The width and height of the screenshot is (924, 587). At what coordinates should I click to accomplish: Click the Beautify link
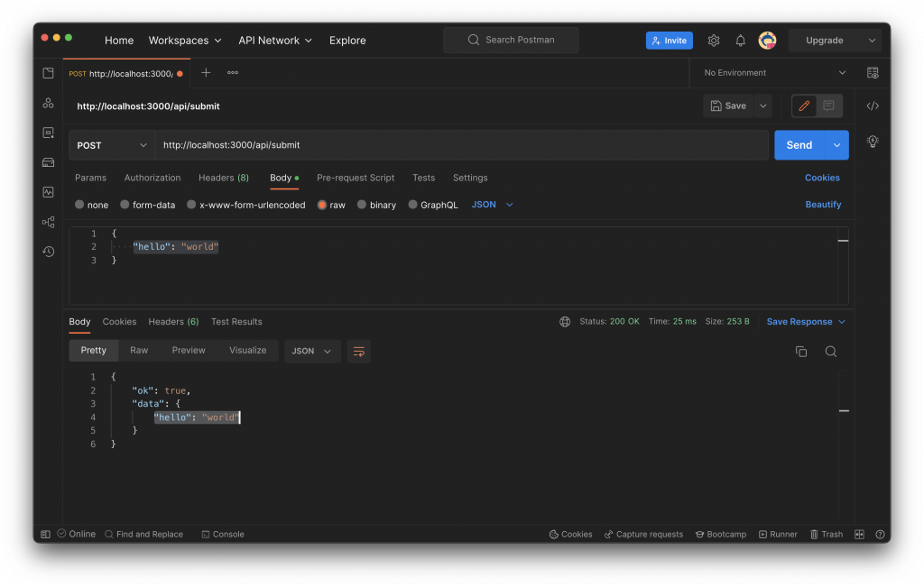click(x=823, y=205)
